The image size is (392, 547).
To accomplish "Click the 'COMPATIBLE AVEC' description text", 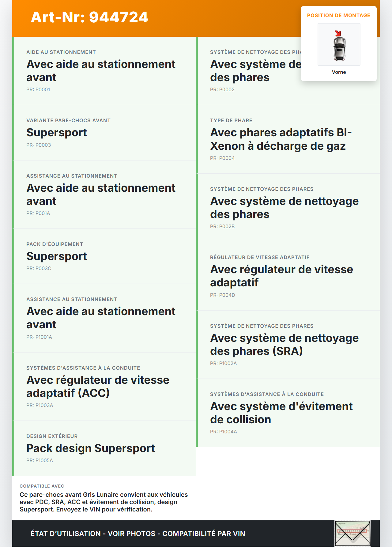I will (x=104, y=502).
